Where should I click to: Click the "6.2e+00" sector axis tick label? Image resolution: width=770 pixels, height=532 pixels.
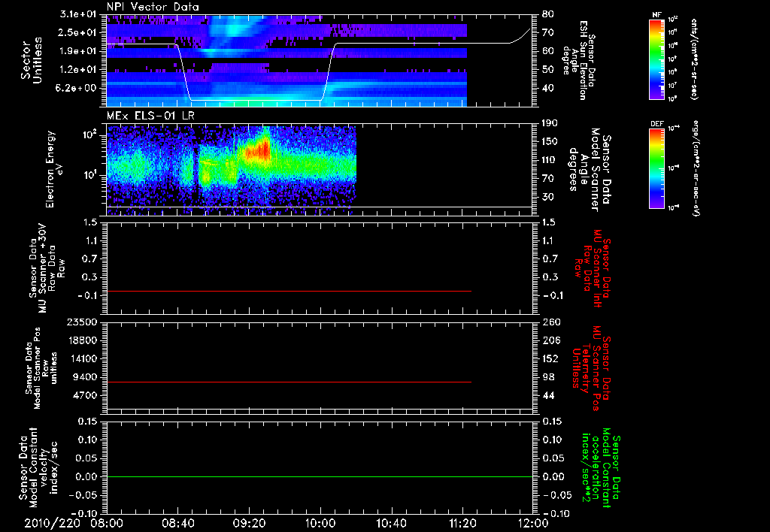tap(77, 89)
